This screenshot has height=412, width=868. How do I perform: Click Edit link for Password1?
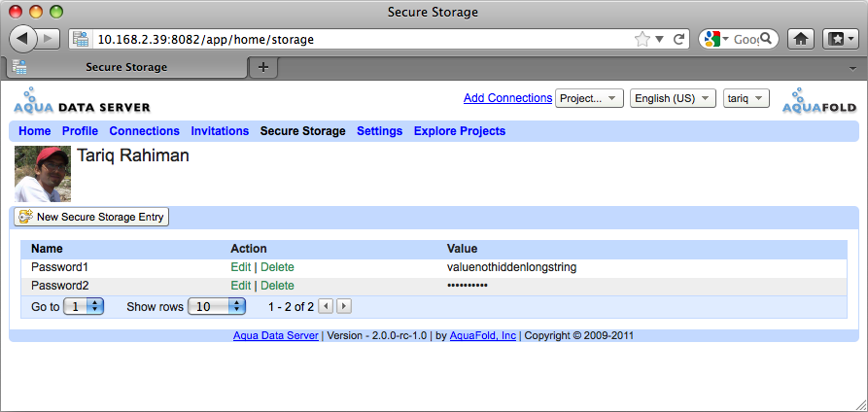pos(240,267)
